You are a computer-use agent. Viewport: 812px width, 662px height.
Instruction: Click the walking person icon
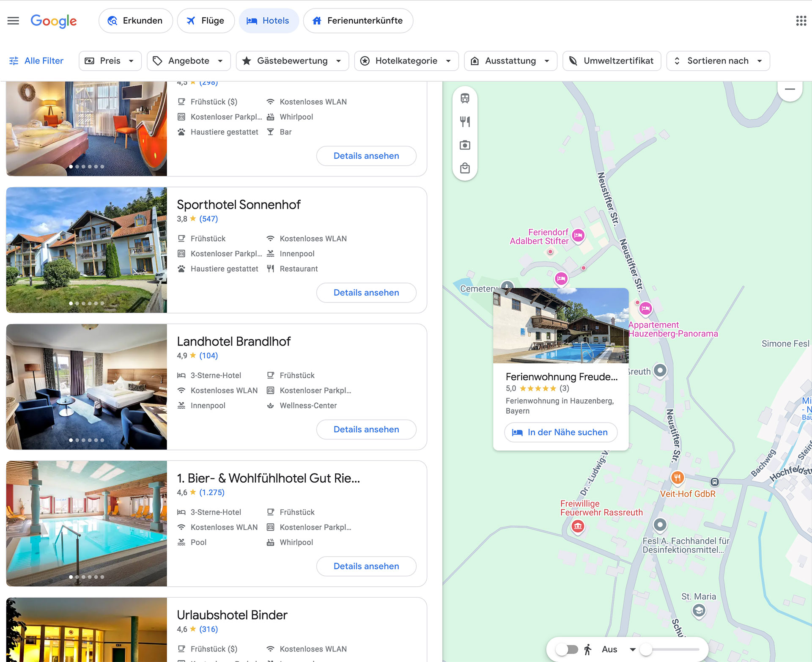coord(588,649)
